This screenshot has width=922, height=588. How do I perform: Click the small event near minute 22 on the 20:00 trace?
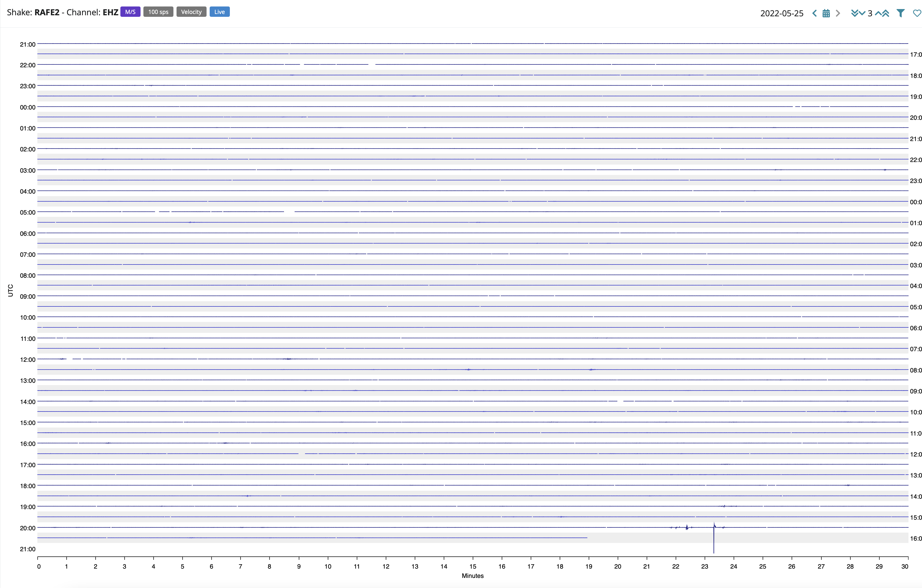tap(686, 527)
